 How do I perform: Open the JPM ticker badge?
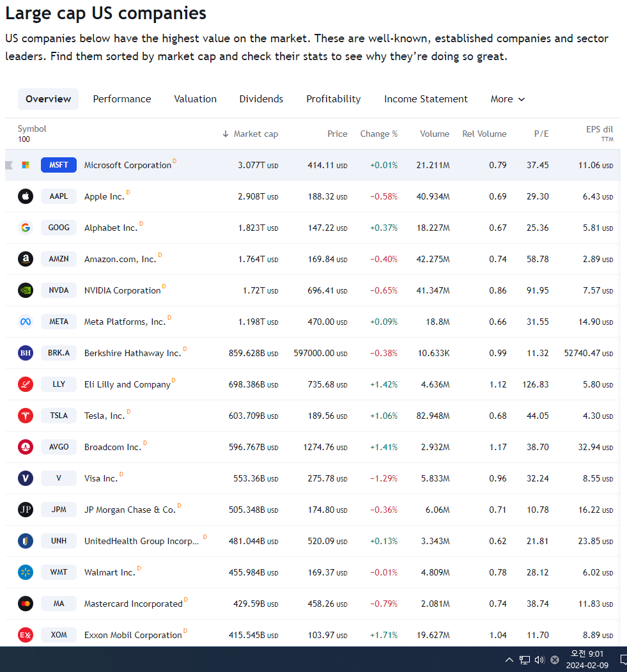click(59, 509)
